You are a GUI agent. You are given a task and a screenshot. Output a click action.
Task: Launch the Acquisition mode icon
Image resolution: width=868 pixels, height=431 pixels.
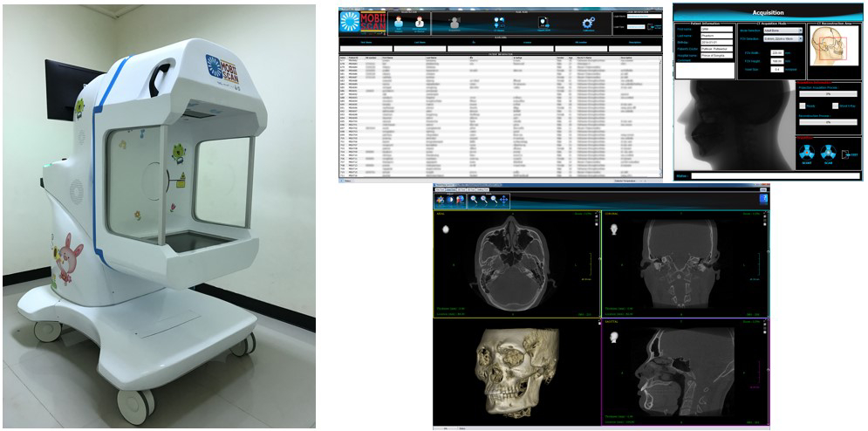click(455, 22)
